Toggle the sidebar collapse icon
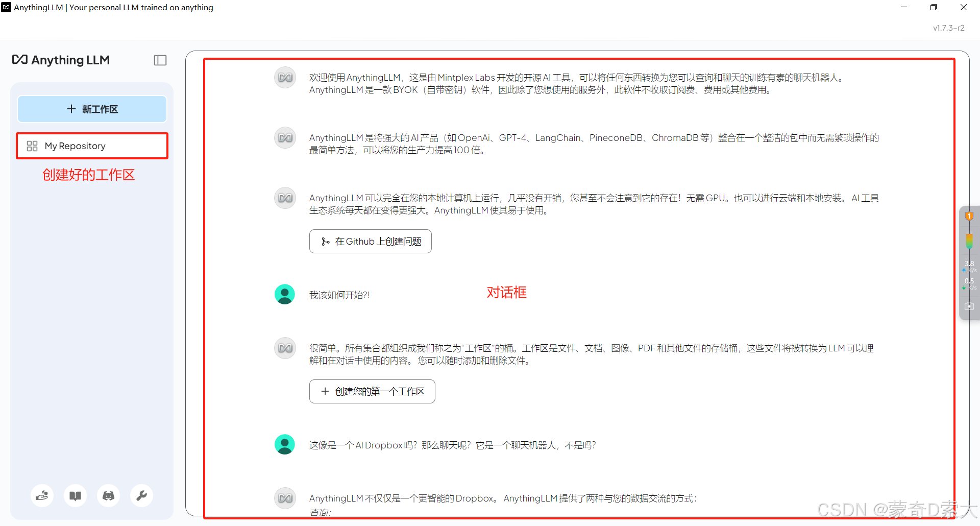 (160, 60)
